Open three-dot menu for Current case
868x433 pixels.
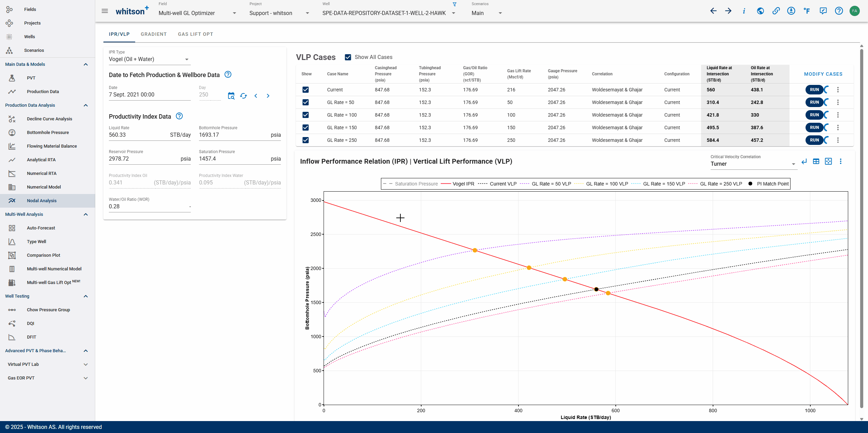(x=838, y=90)
